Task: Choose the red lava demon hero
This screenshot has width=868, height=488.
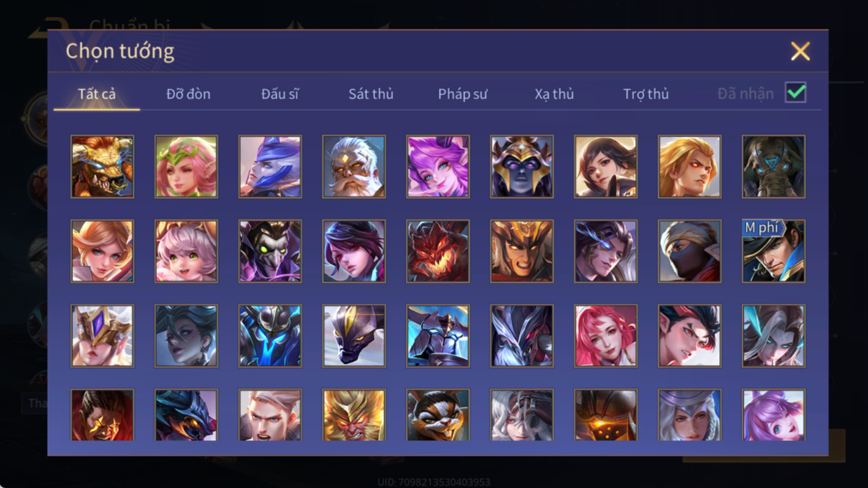Action: 438,251
